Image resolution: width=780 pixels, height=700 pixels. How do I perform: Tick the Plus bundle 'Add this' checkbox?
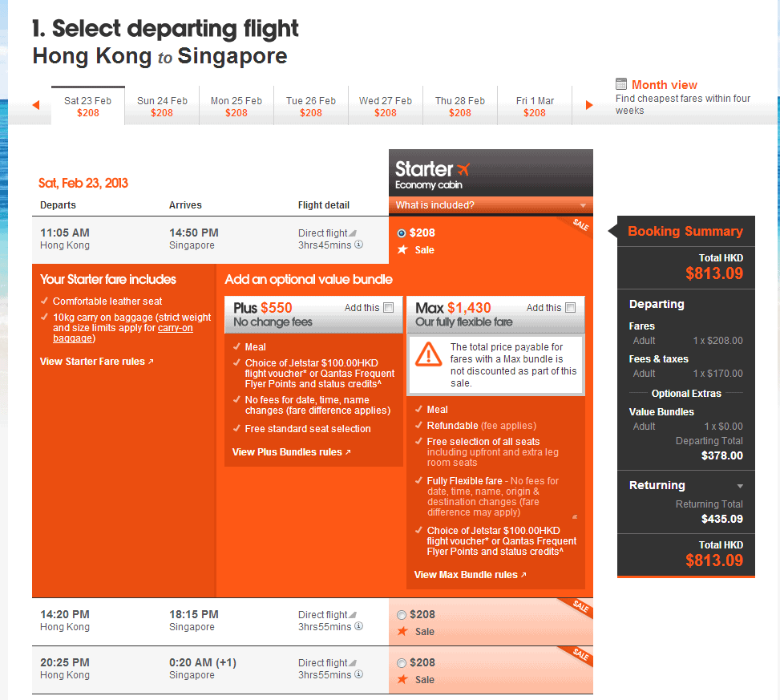389,308
